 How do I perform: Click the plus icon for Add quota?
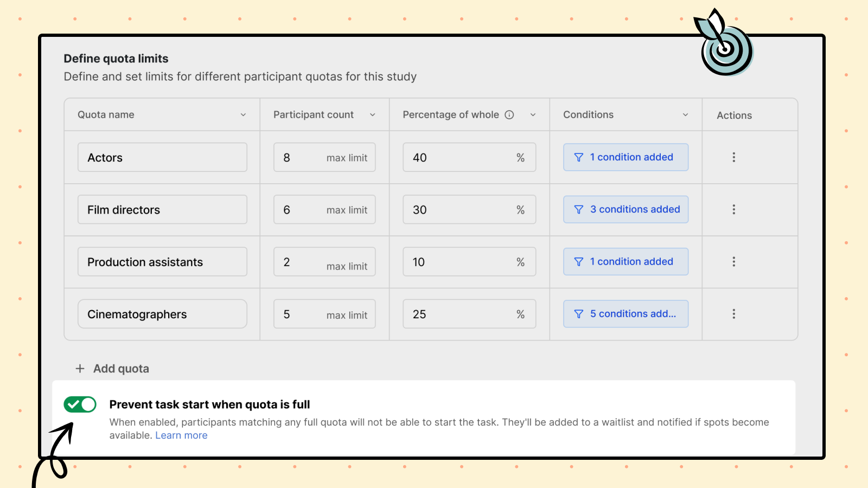pyautogui.click(x=80, y=369)
